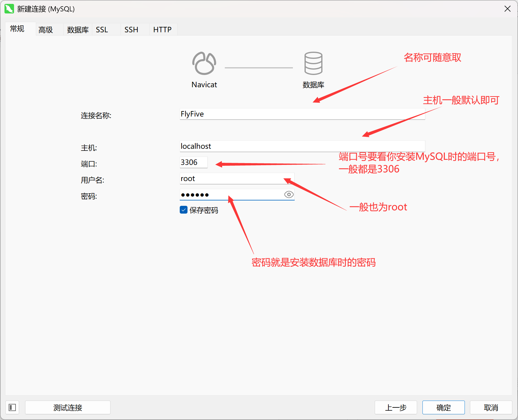Click the 连接名称: label
This screenshot has width=518, height=420.
(x=96, y=116)
